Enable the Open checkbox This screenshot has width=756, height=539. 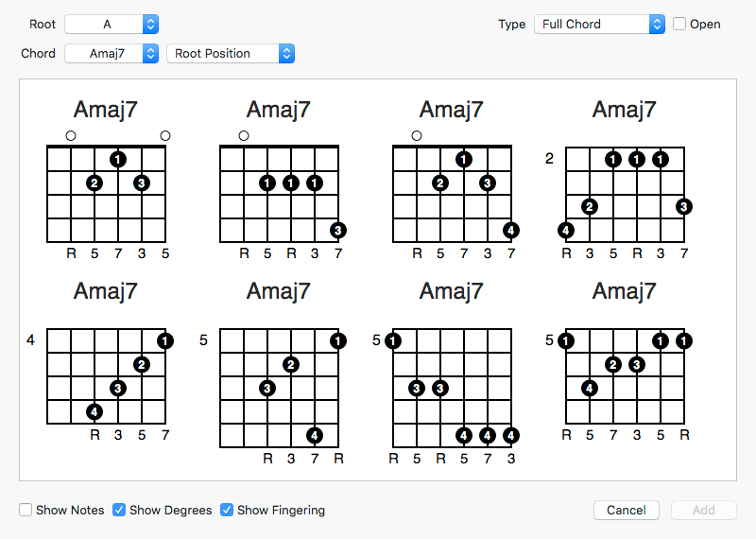680,25
